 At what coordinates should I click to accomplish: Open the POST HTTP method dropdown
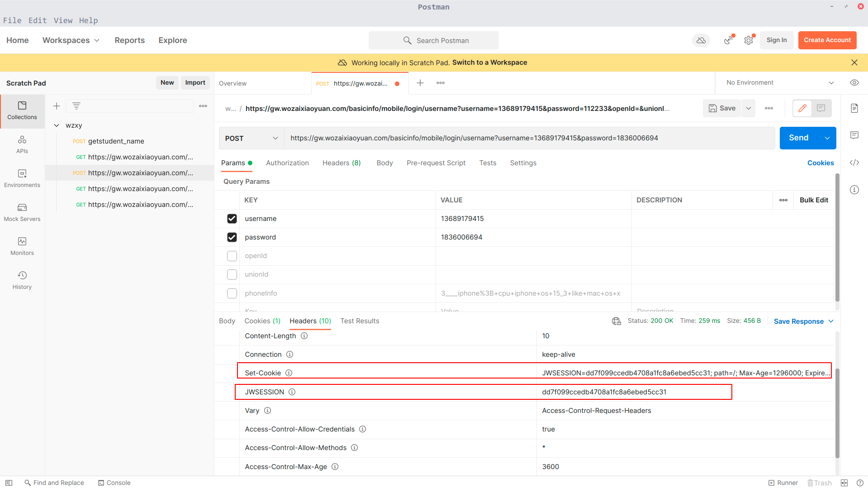[x=251, y=138]
